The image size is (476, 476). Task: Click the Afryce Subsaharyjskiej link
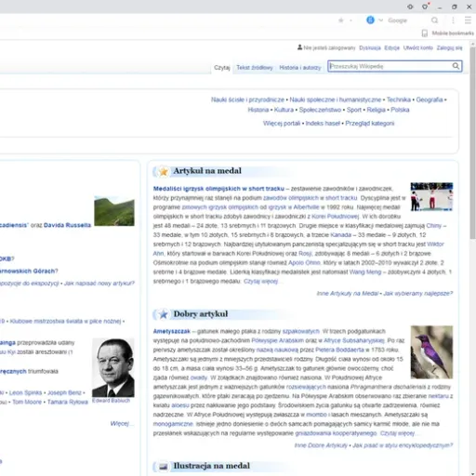coord(354,340)
